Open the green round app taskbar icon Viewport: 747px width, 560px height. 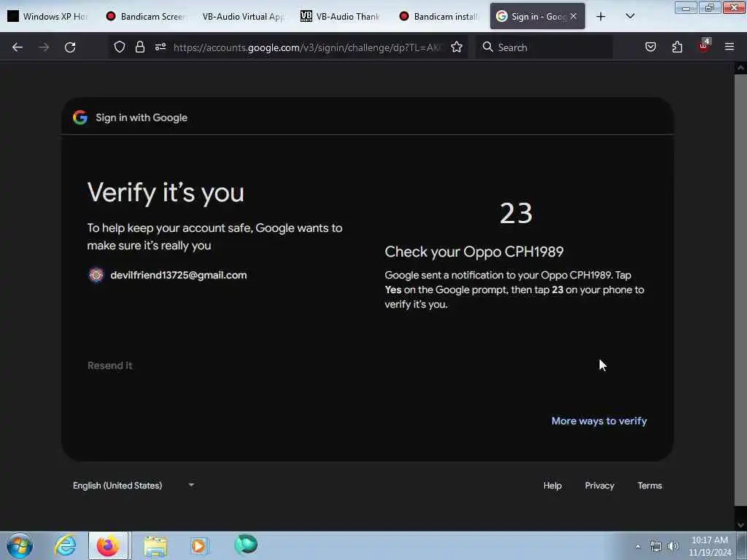tap(246, 544)
